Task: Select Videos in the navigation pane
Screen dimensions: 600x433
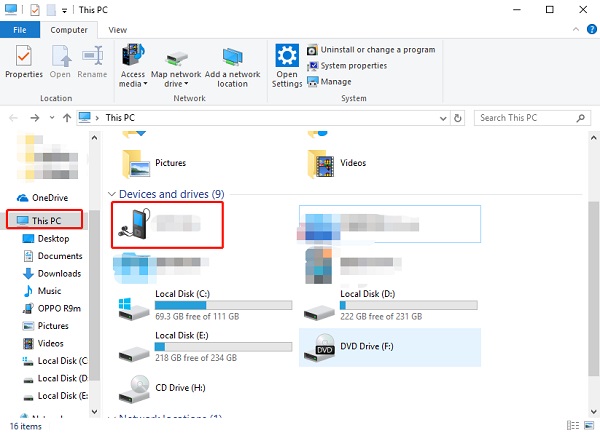Action: [x=43, y=343]
